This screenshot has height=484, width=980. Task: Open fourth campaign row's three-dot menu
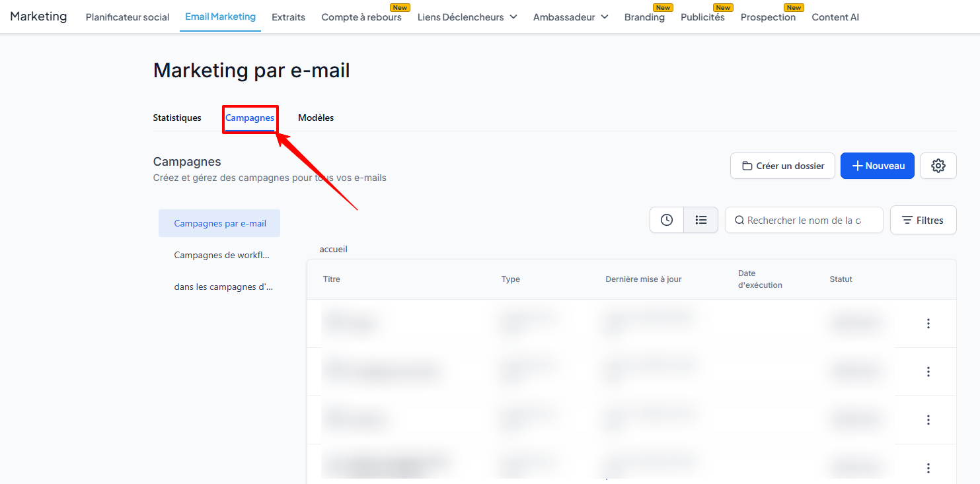928,468
